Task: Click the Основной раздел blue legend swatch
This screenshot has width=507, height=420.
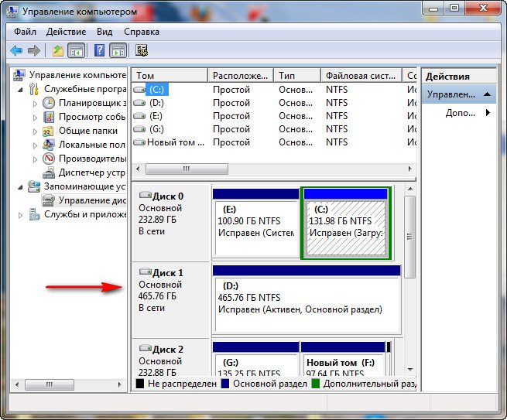Action: [225, 384]
